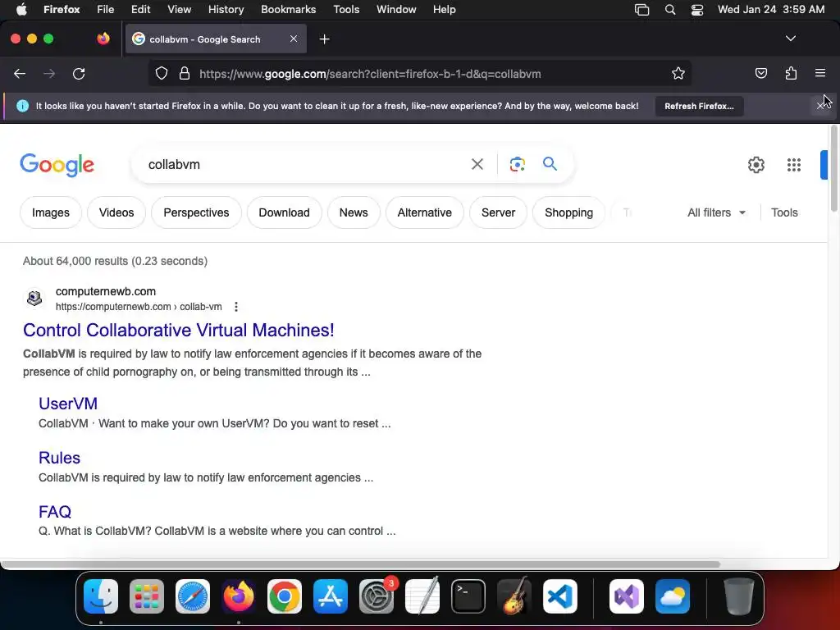
Task: Open the computernewb result options menu
Action: (x=235, y=307)
